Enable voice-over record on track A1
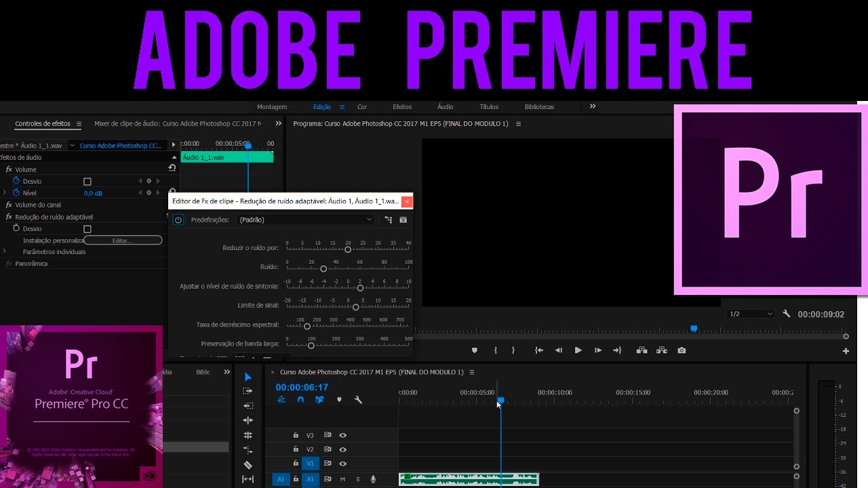 pos(373,479)
